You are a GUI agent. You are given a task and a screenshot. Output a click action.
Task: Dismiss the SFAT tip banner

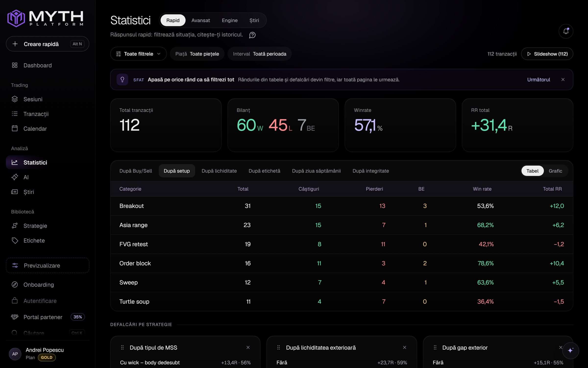[x=563, y=79]
